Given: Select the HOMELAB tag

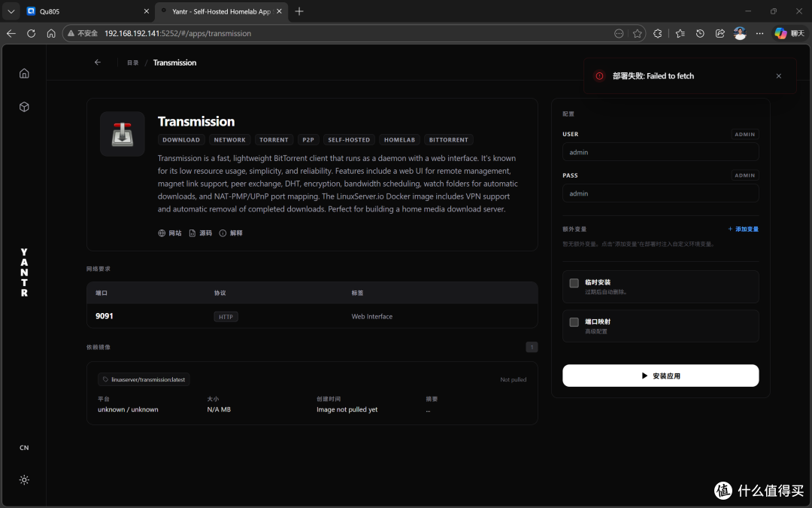Looking at the screenshot, I should (x=399, y=140).
